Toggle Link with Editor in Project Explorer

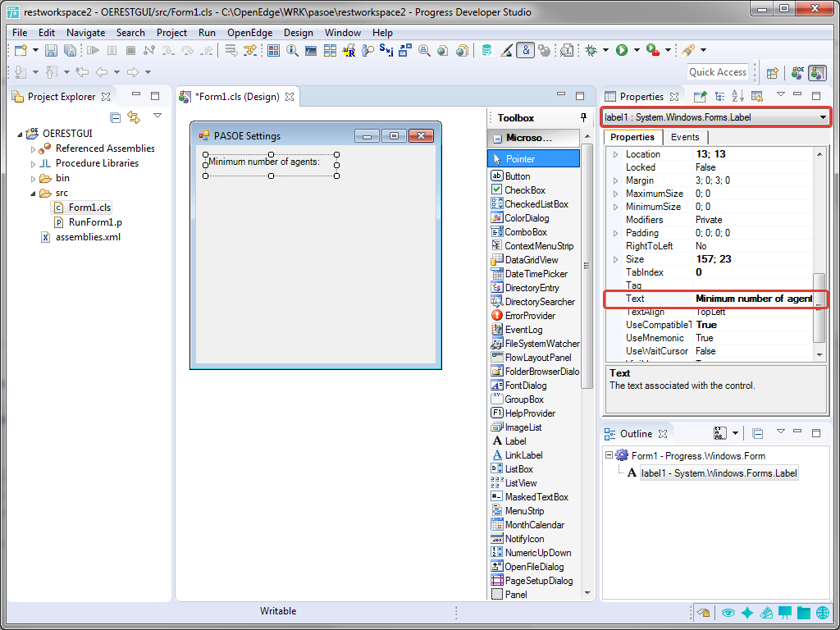click(x=134, y=117)
